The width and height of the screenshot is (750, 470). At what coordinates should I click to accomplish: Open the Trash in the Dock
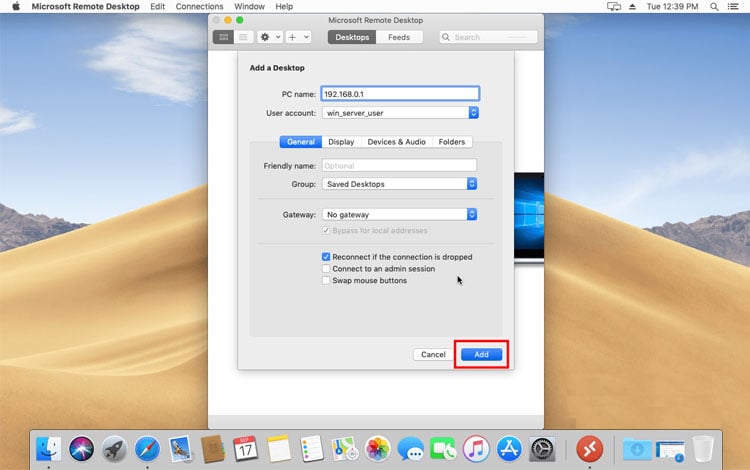(x=703, y=449)
